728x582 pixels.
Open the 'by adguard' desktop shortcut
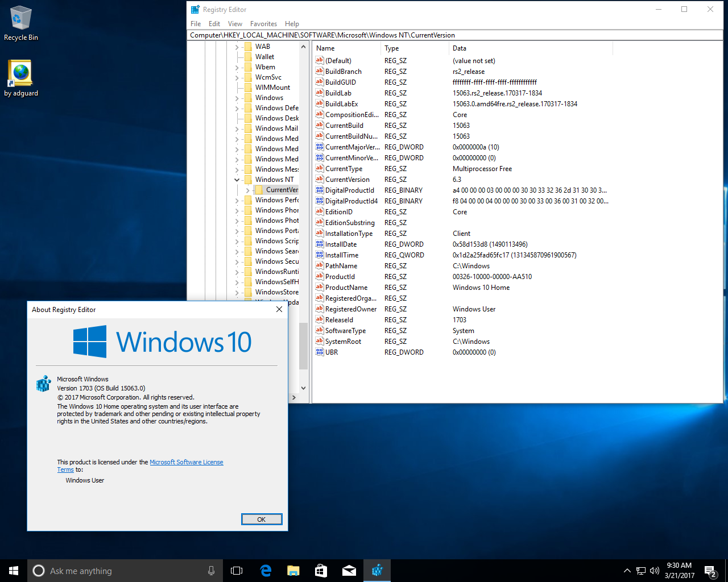(x=21, y=78)
